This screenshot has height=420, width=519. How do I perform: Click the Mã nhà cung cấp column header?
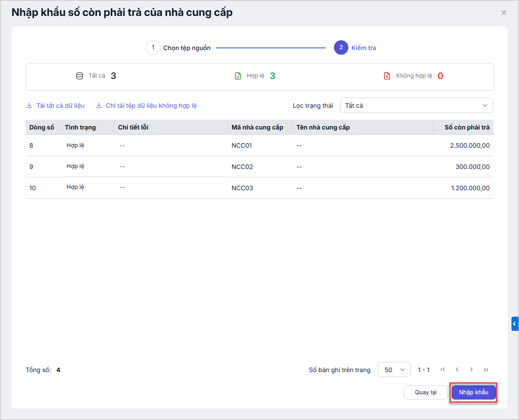pyautogui.click(x=257, y=127)
